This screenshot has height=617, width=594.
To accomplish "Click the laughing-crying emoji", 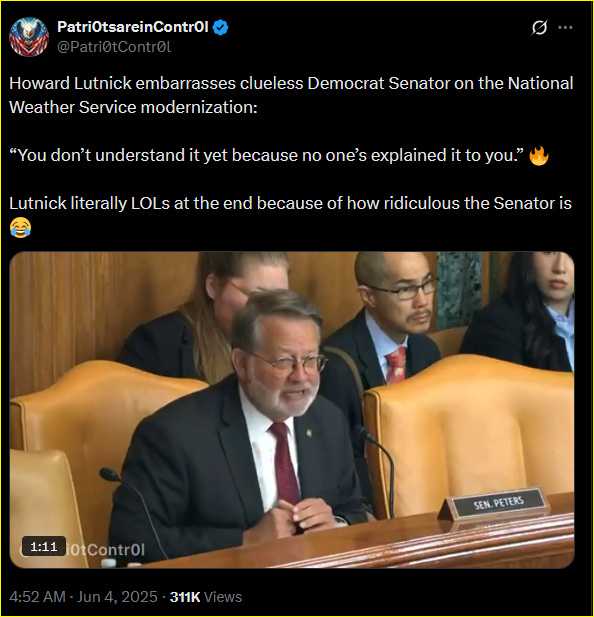I will (20, 227).
